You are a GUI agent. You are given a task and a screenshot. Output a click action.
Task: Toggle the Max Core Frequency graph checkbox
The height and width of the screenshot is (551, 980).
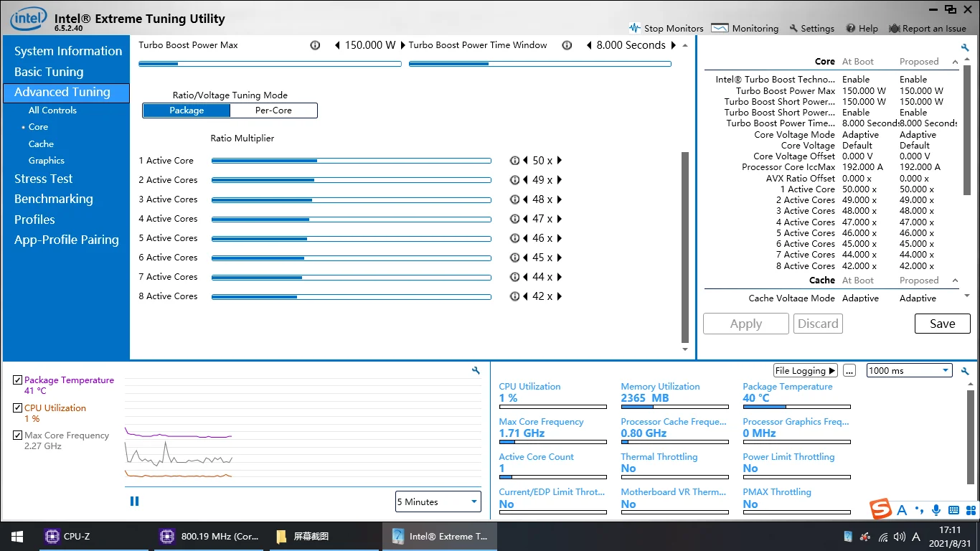click(18, 435)
